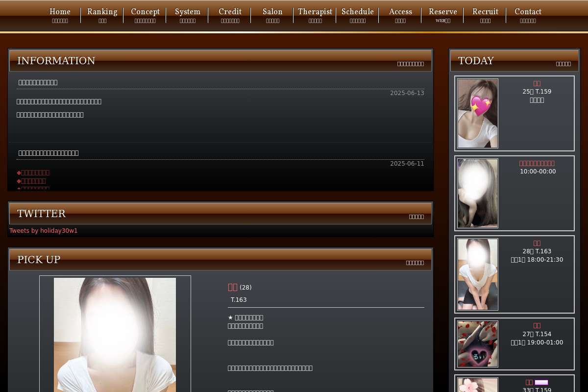Open the red name link above '27 T.154'
Screen dimensions: 588x392
[537, 325]
